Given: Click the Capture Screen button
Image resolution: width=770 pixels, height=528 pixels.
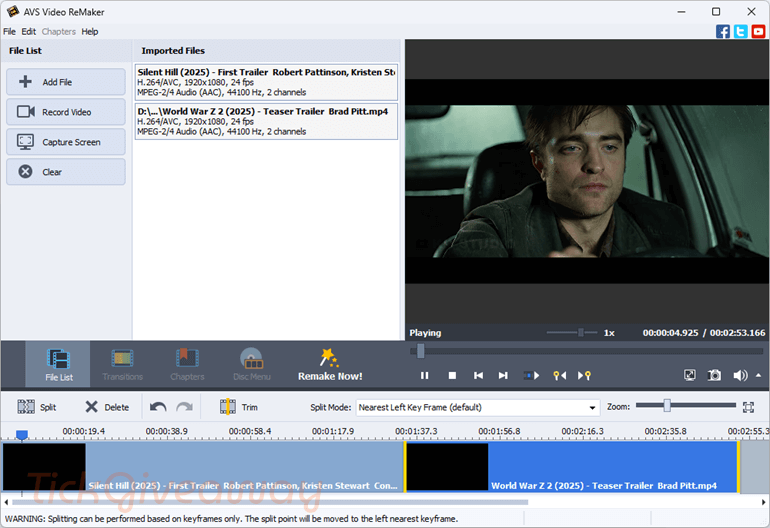Looking at the screenshot, I should point(66,142).
